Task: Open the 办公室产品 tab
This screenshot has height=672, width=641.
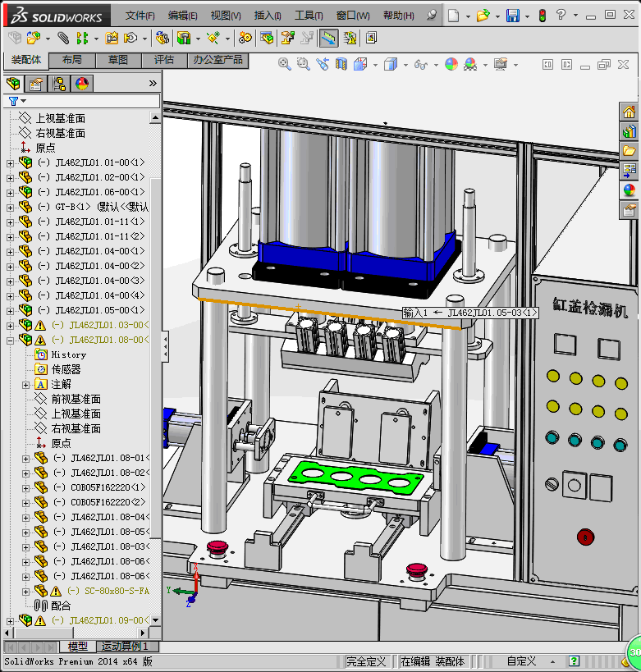Action: (x=217, y=60)
